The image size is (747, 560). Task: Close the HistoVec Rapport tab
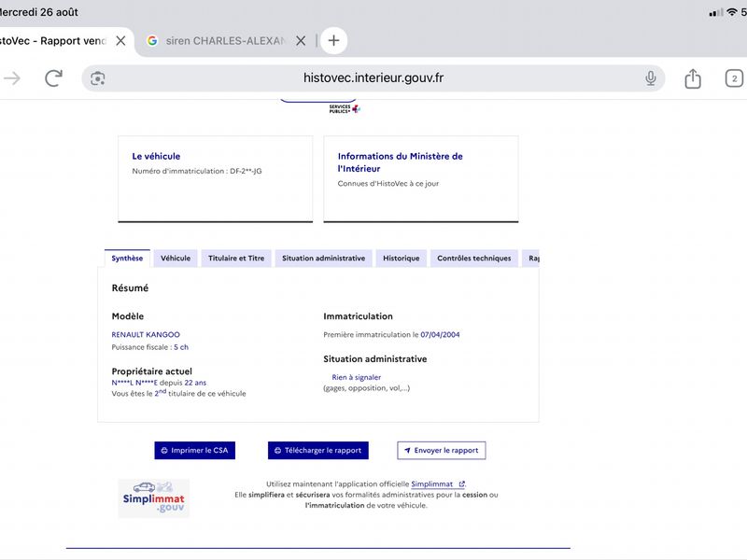[x=121, y=41]
